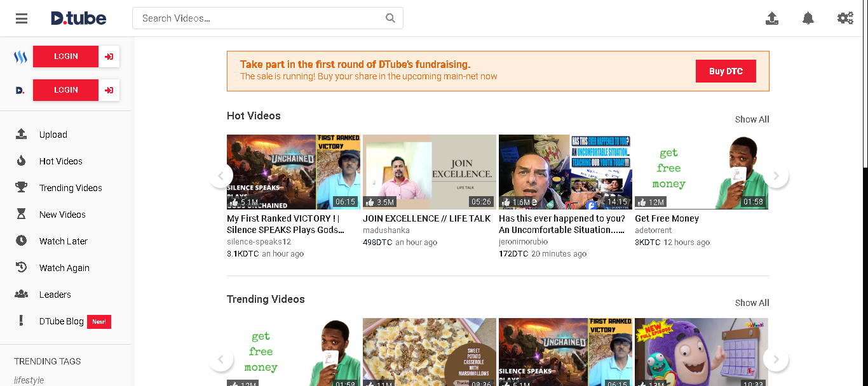The image size is (868, 386).
Task: Click the New! badge beside DTube Blog
Action: point(99,322)
